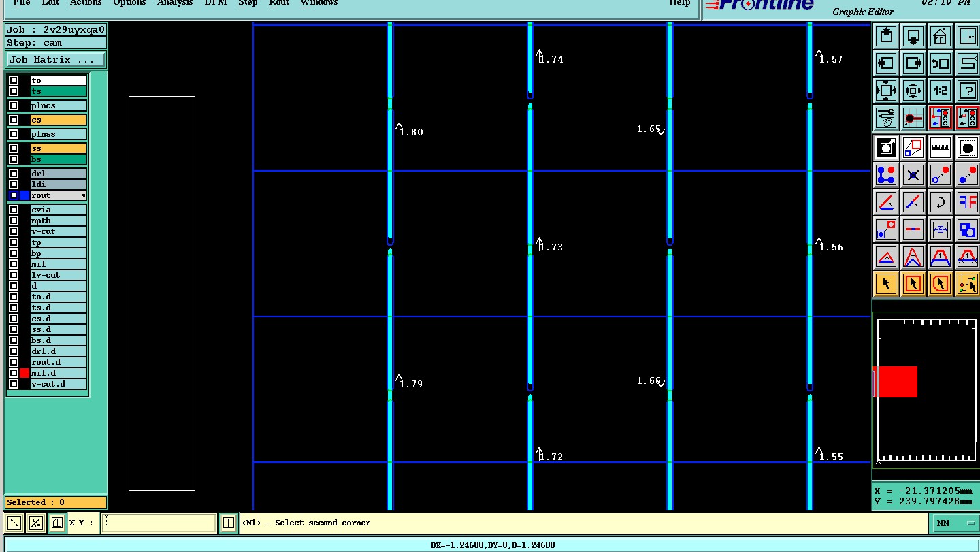Open the Rout menu
980x552 pixels.
pos(279,3)
